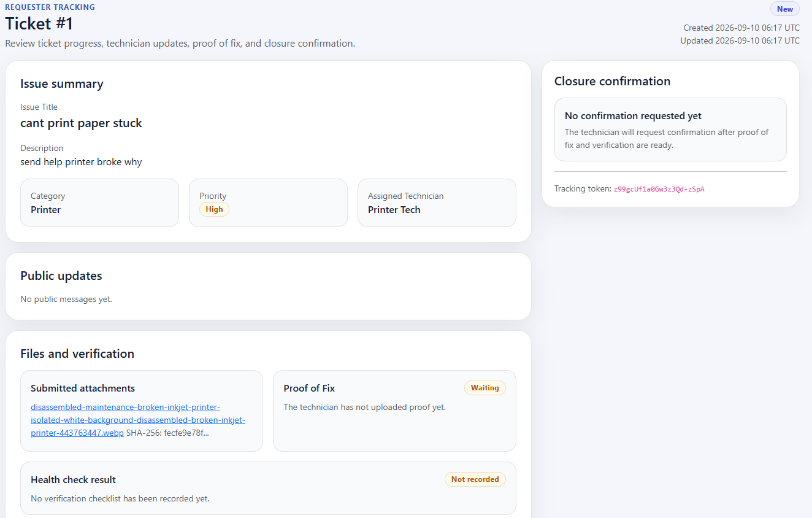
Task: Click the Health check result label
Action: [x=73, y=479]
